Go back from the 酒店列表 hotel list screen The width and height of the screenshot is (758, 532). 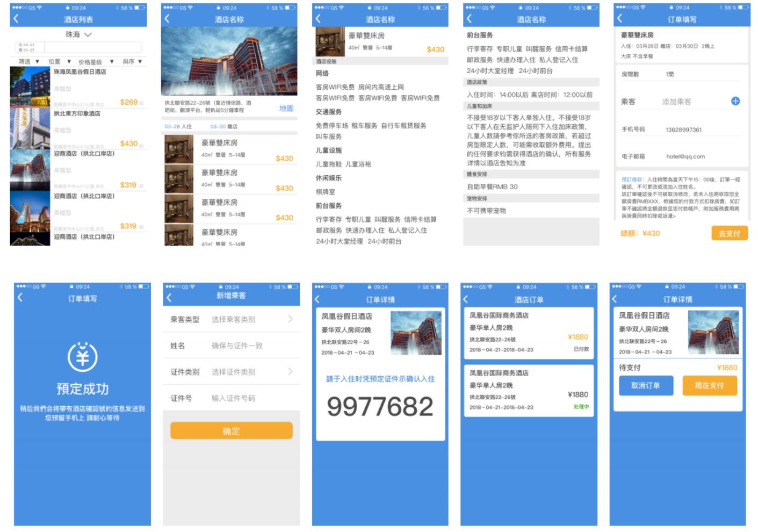coord(16,19)
